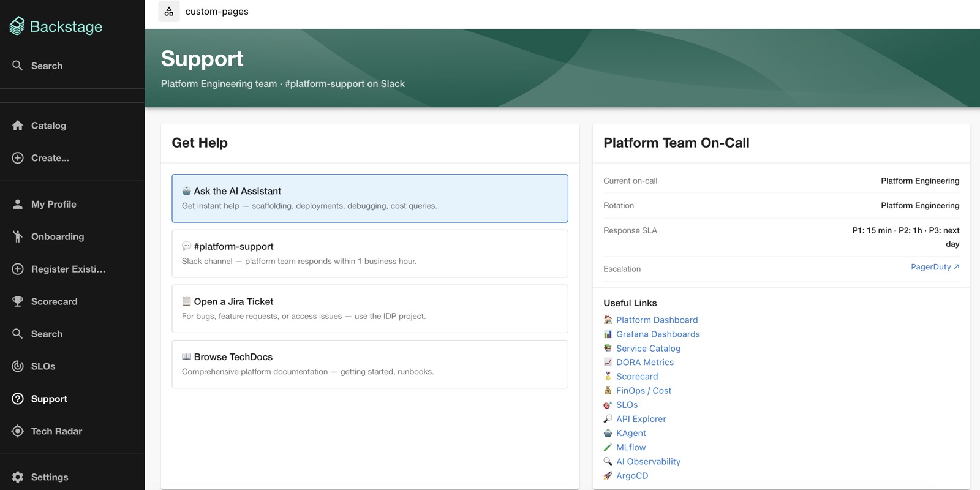Open the SLOs link under Useful Links

click(627, 404)
